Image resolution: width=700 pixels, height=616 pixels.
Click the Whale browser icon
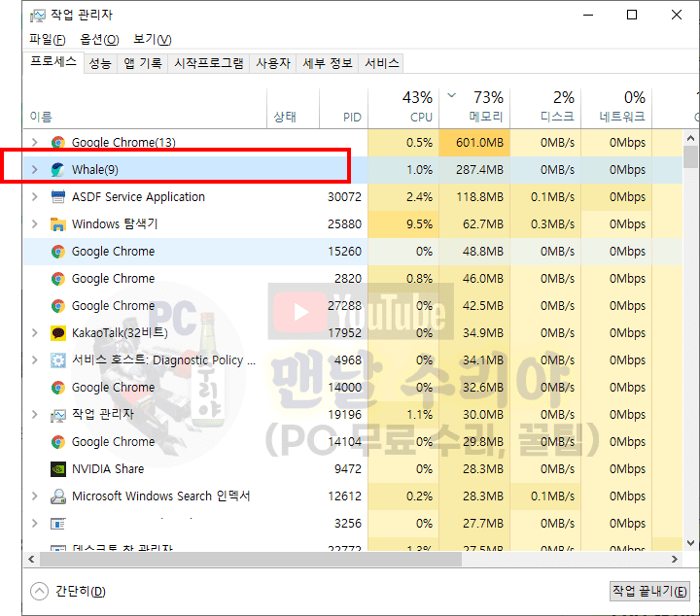(x=58, y=169)
